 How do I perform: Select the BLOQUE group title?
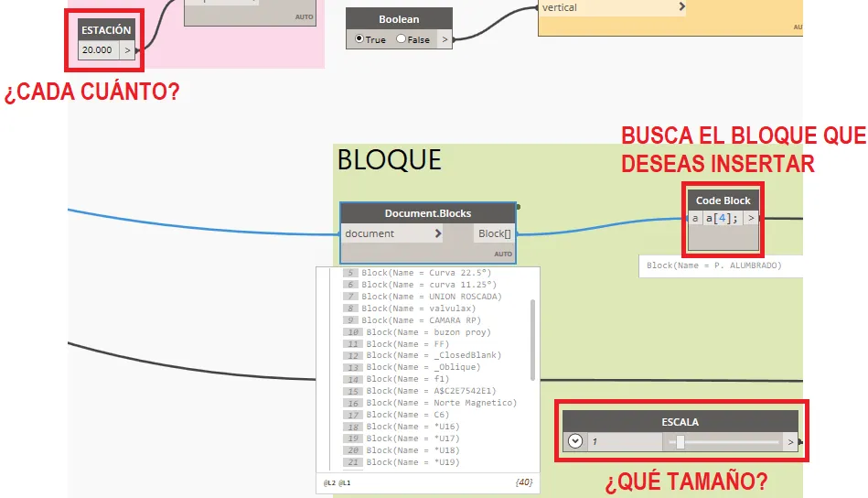pos(389,160)
